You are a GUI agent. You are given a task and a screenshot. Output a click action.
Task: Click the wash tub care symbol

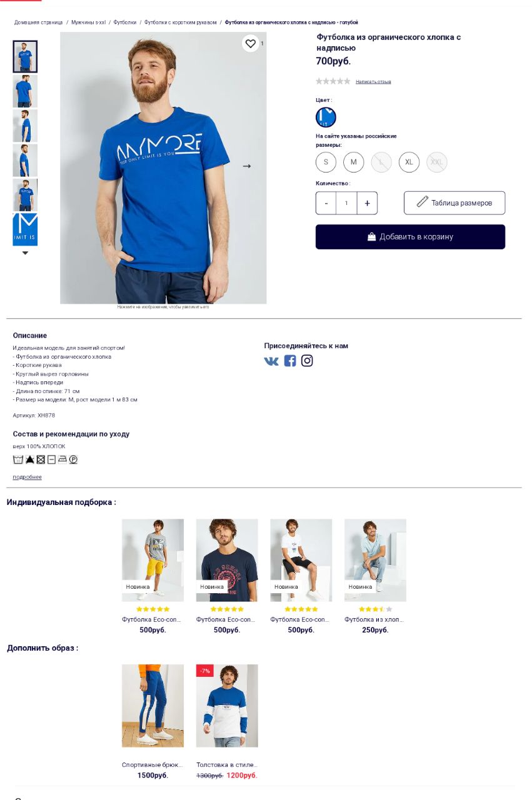(x=18, y=459)
